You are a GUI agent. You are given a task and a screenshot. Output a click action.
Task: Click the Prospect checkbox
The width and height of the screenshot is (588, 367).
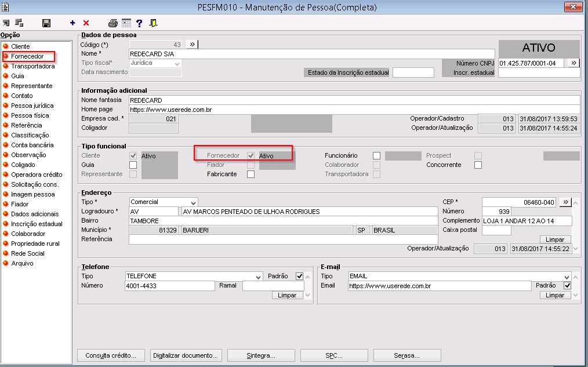point(478,155)
